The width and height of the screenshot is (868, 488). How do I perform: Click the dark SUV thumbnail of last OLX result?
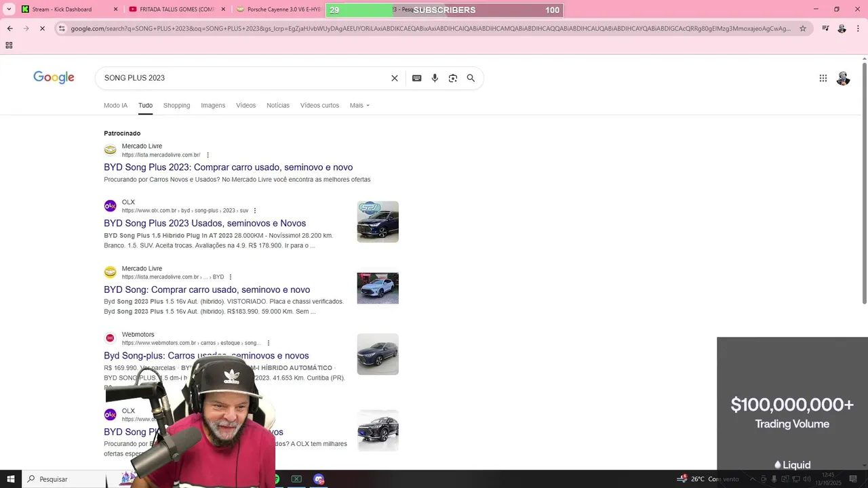coord(378,430)
